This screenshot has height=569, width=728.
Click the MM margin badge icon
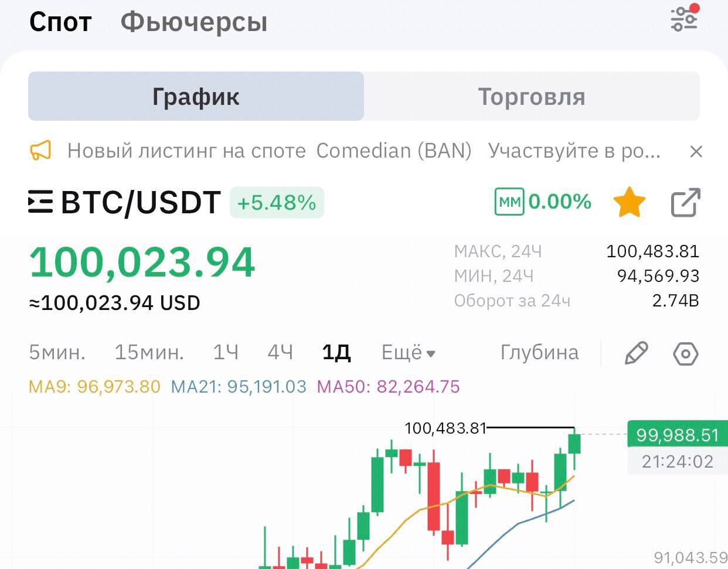click(x=509, y=202)
